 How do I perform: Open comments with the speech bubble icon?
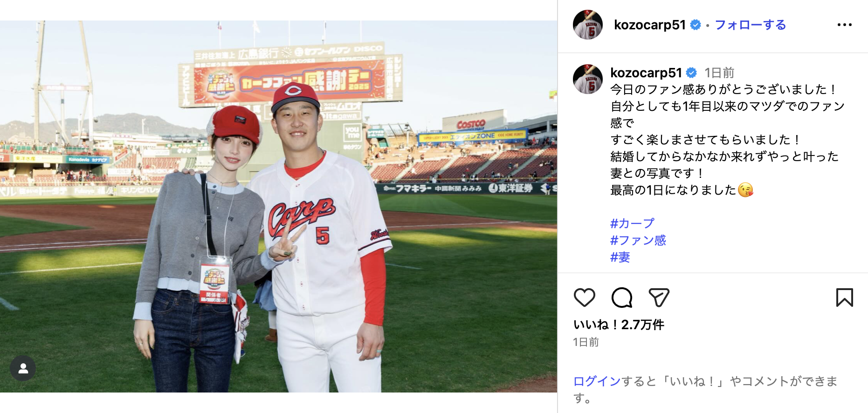tap(622, 298)
